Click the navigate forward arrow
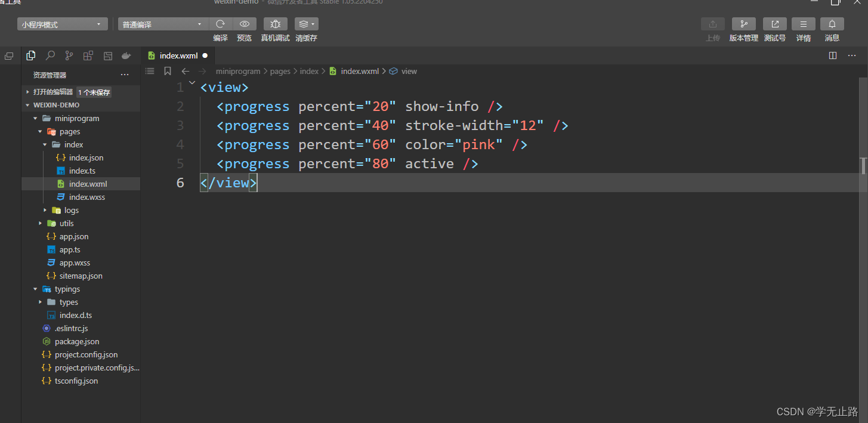 click(203, 71)
